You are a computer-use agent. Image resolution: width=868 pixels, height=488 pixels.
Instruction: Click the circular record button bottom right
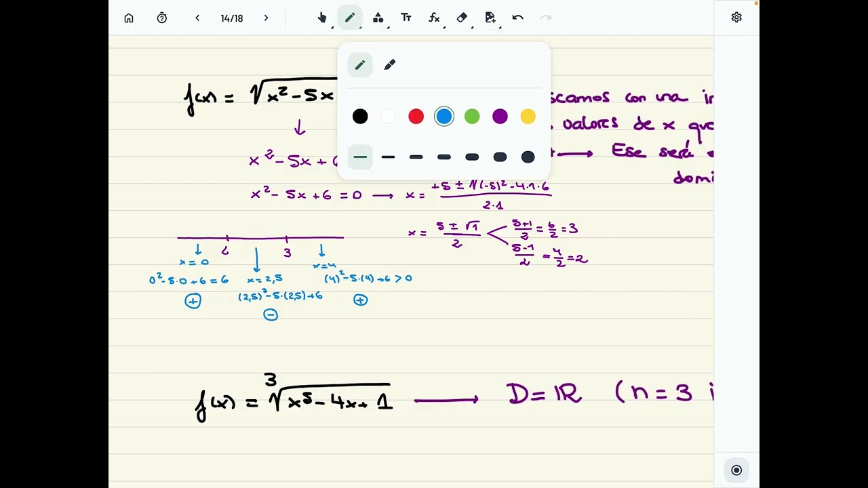point(736,470)
